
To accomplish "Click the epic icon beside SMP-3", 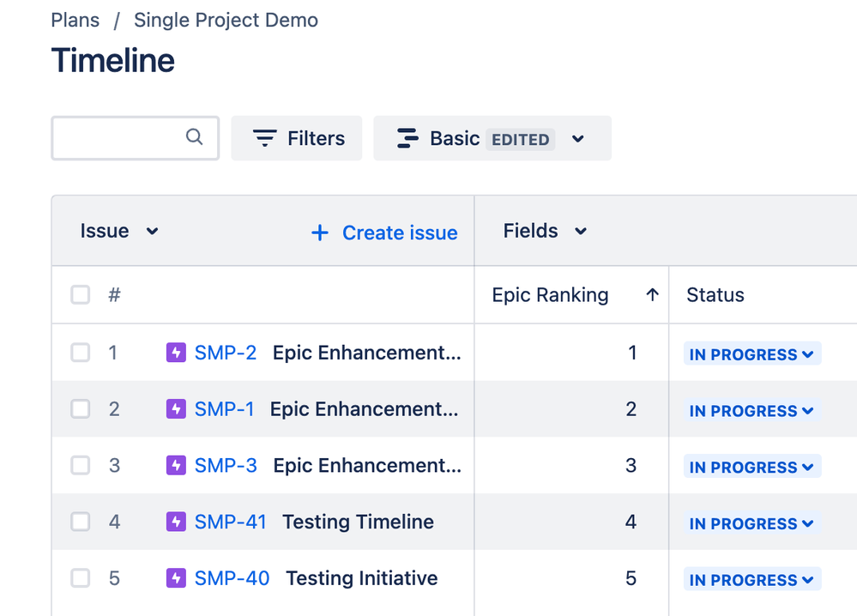I will pos(176,465).
